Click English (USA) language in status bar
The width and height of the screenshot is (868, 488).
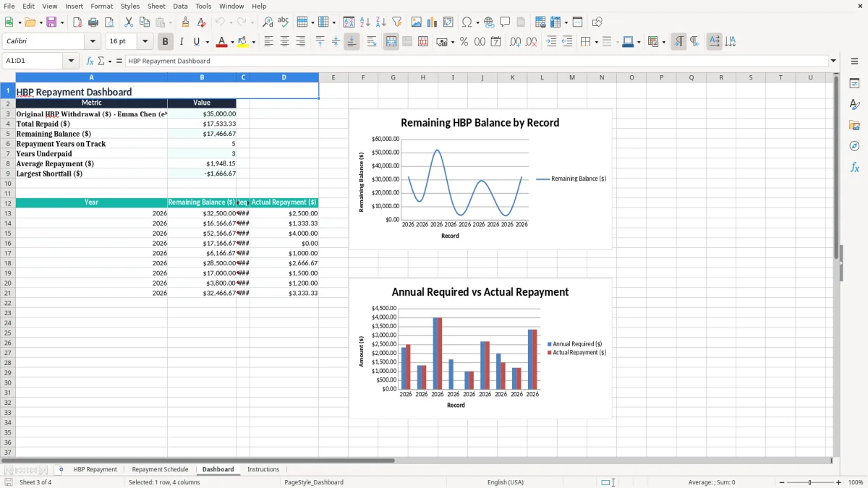click(506, 482)
